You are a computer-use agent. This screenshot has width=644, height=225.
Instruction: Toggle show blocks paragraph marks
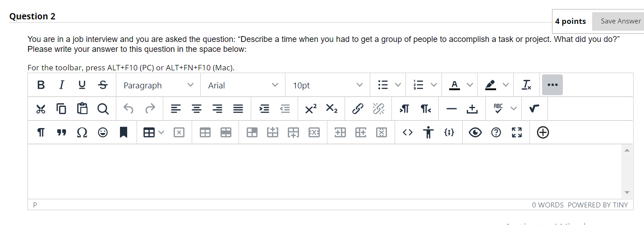(41, 133)
